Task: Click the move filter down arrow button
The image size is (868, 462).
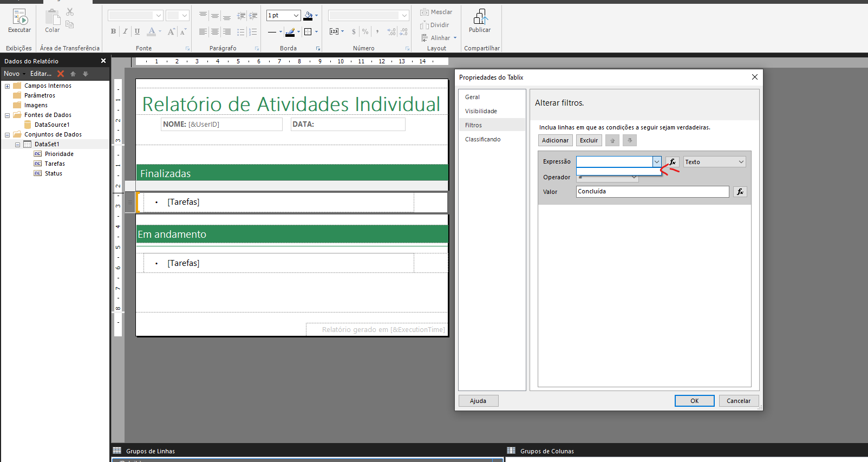Action: tap(630, 140)
